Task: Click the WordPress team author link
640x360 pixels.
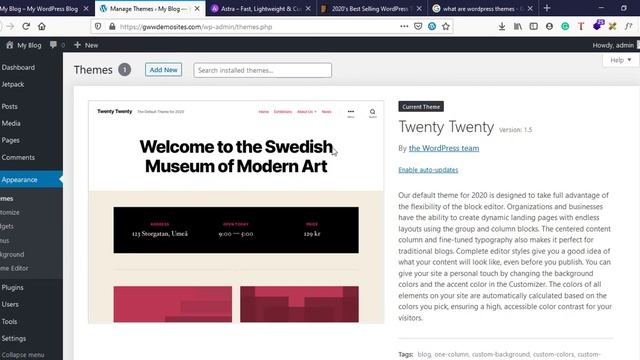Action: 444,148
